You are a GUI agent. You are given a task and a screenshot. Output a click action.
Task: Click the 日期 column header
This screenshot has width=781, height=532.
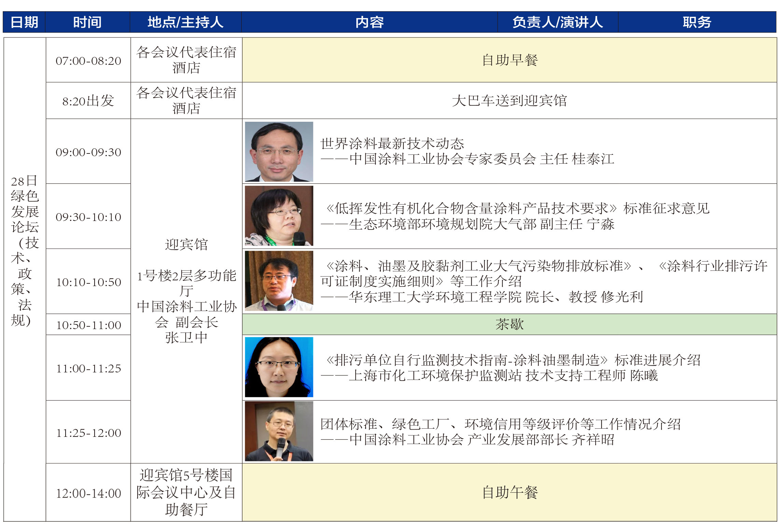point(24,22)
